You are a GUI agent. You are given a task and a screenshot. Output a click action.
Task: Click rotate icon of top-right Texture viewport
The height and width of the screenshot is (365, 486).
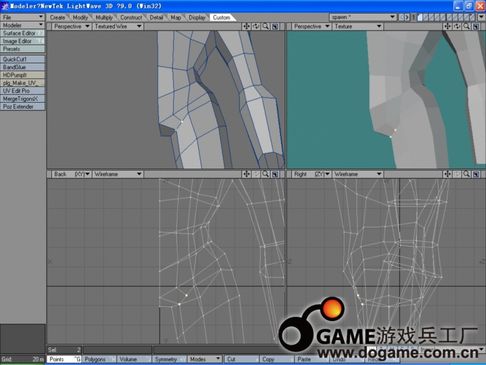point(457,26)
